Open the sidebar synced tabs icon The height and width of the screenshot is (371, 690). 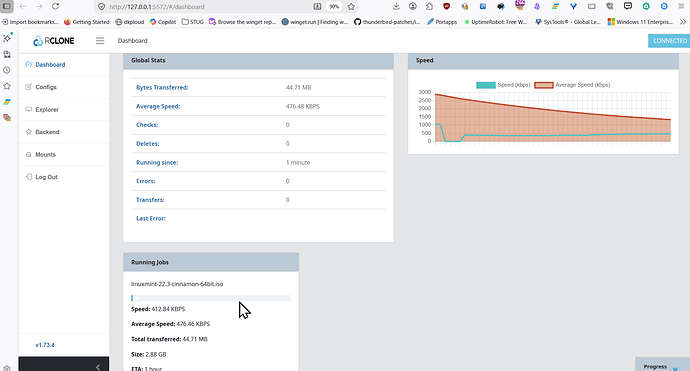coord(7,54)
